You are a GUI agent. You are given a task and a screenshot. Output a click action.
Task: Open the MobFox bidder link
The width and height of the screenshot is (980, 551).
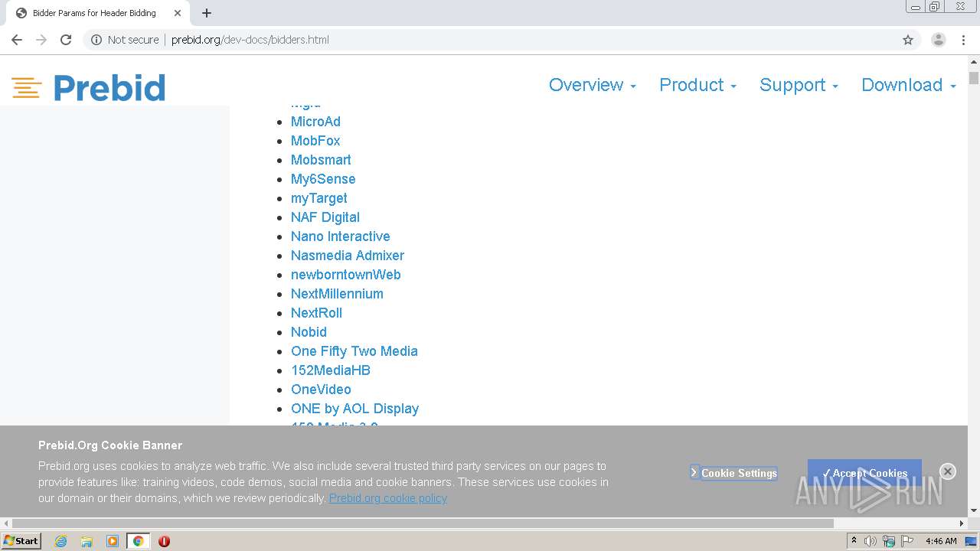(x=315, y=141)
